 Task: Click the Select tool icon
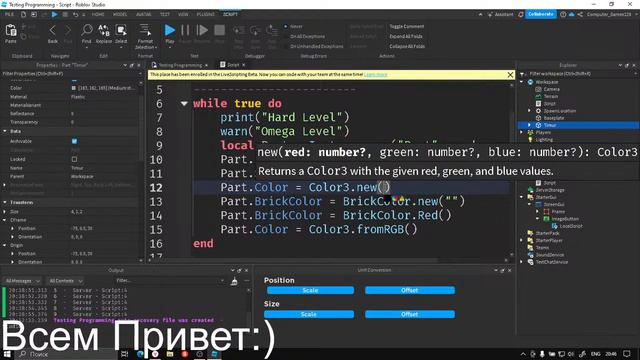[121, 30]
